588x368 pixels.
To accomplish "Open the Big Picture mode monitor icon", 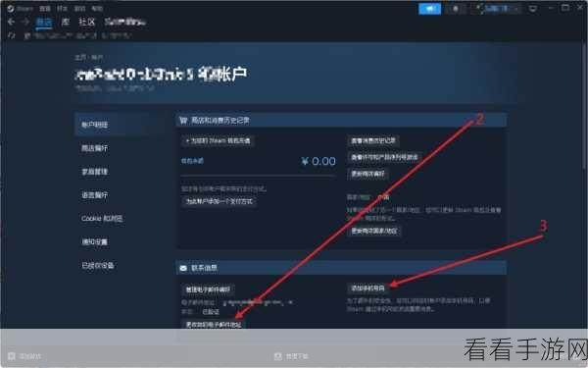I will point(532,9).
